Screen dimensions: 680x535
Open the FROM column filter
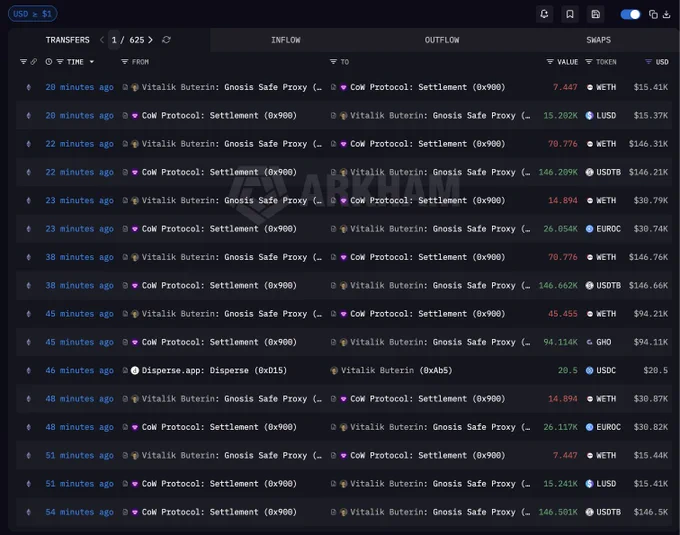tap(124, 62)
